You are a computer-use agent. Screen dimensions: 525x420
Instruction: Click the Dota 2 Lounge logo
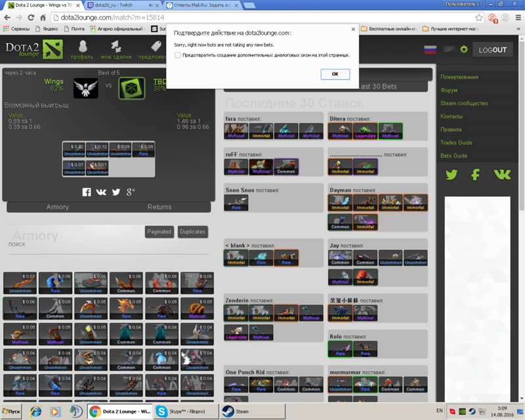[x=34, y=50]
